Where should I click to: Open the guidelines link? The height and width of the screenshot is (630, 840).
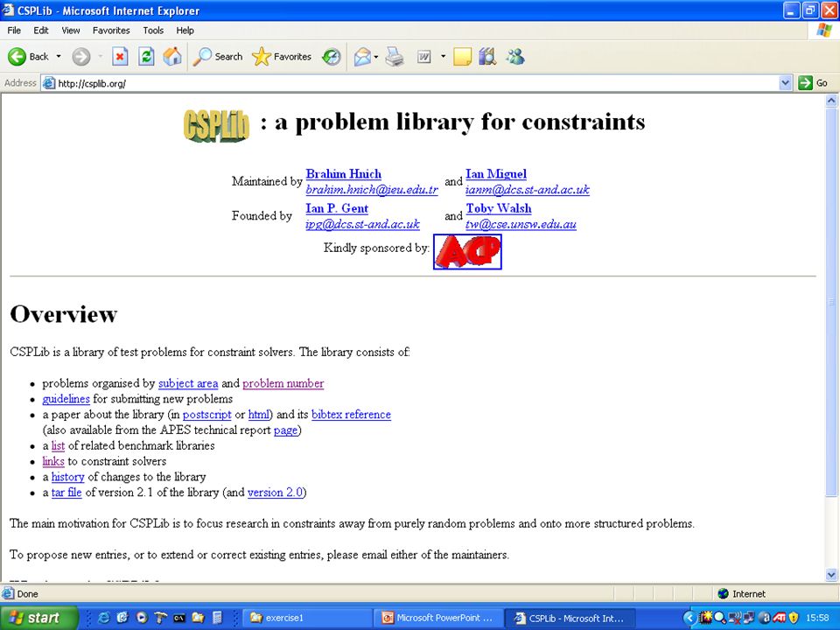click(x=66, y=399)
